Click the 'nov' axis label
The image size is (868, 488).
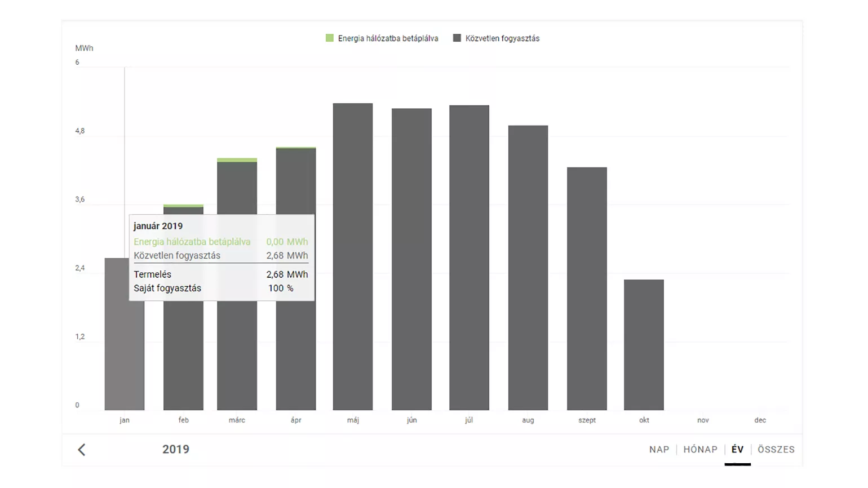tap(703, 420)
